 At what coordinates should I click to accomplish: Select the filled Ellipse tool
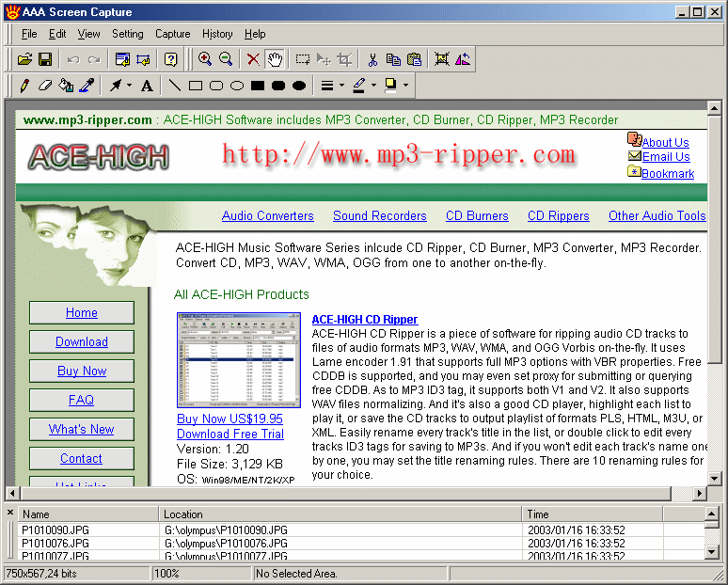(299, 86)
